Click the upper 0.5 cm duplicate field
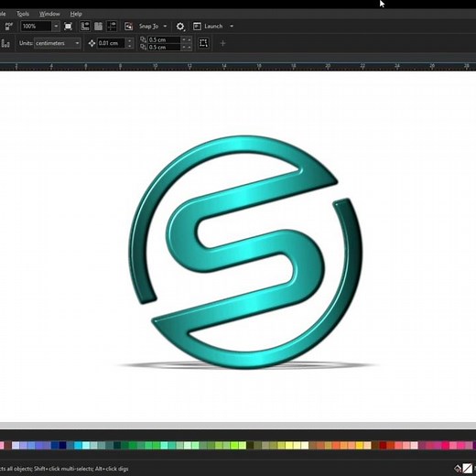 coord(164,39)
